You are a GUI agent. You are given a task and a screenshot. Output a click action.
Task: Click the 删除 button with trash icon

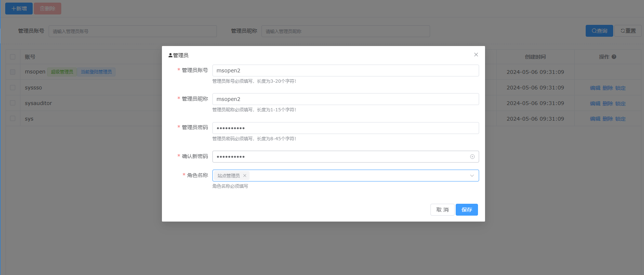pyautogui.click(x=48, y=9)
